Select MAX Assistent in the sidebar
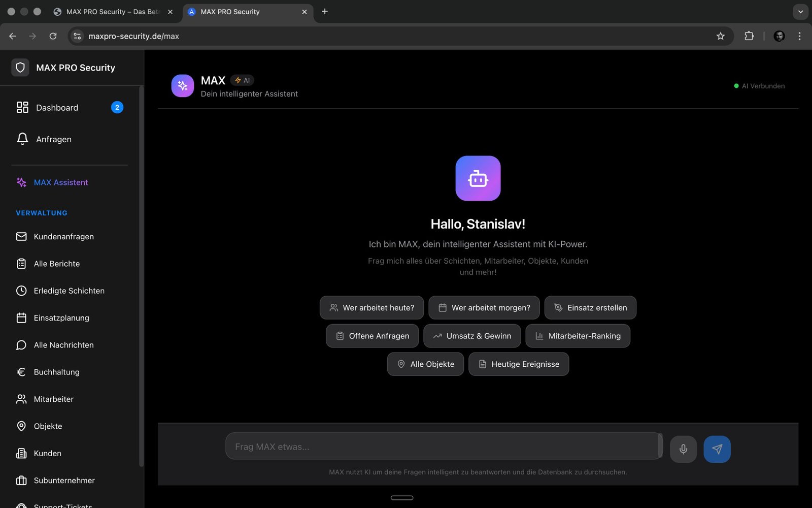The width and height of the screenshot is (812, 508). (60, 182)
